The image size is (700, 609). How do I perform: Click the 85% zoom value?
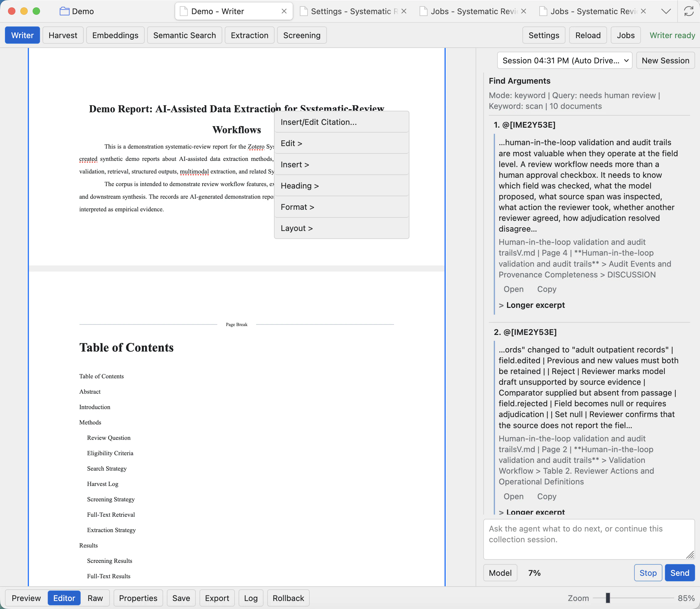[x=686, y=598]
